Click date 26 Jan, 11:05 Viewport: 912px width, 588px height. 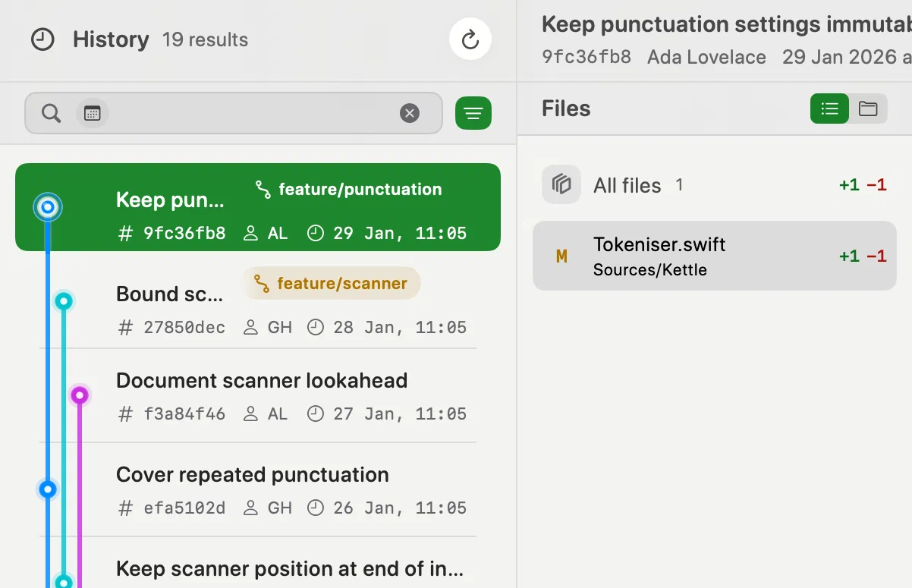coord(400,508)
